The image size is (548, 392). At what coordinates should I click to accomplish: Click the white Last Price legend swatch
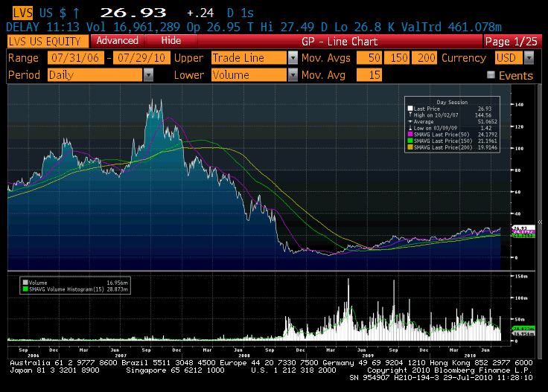410,109
